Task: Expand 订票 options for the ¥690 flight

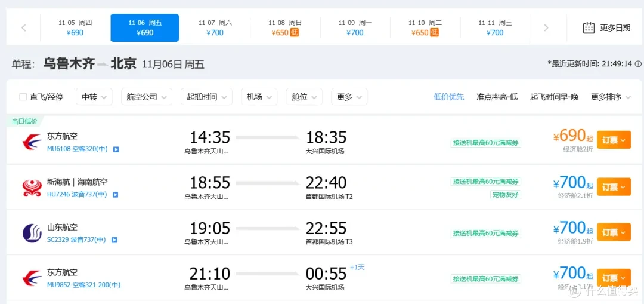Action: pos(614,140)
